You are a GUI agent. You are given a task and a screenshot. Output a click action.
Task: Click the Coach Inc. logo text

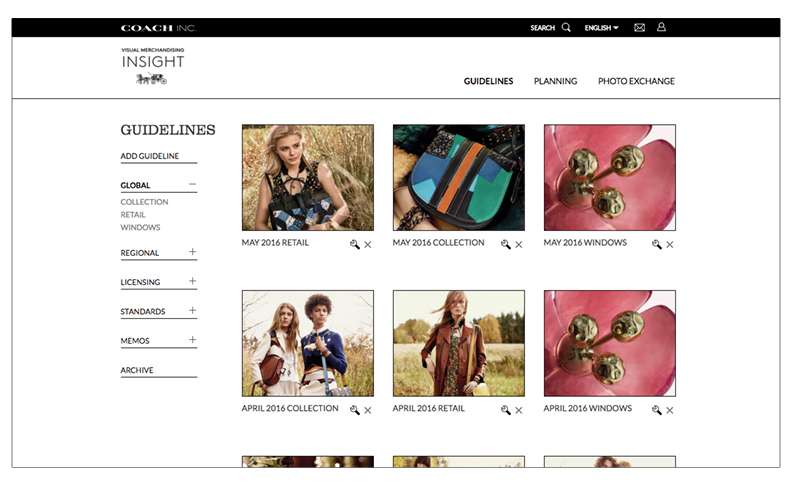pyautogui.click(x=159, y=28)
